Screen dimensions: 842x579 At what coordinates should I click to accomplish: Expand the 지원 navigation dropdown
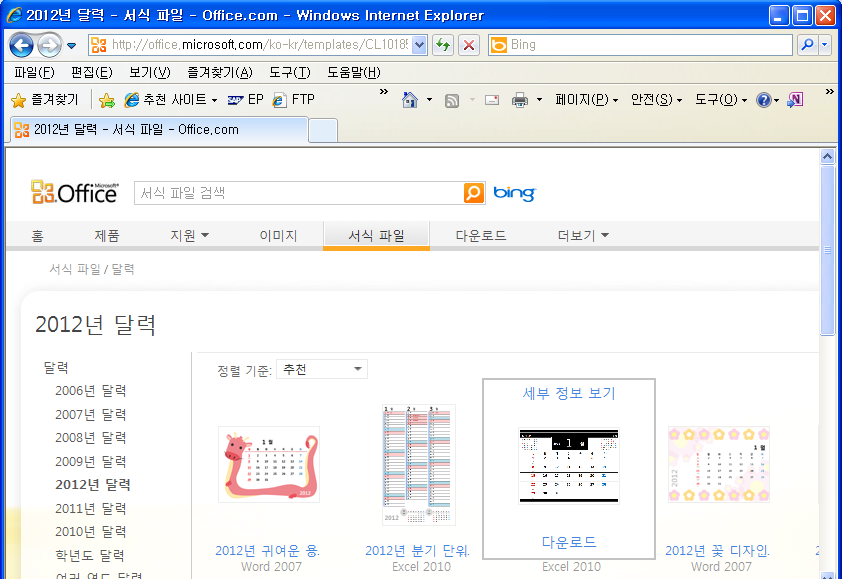tap(190, 236)
